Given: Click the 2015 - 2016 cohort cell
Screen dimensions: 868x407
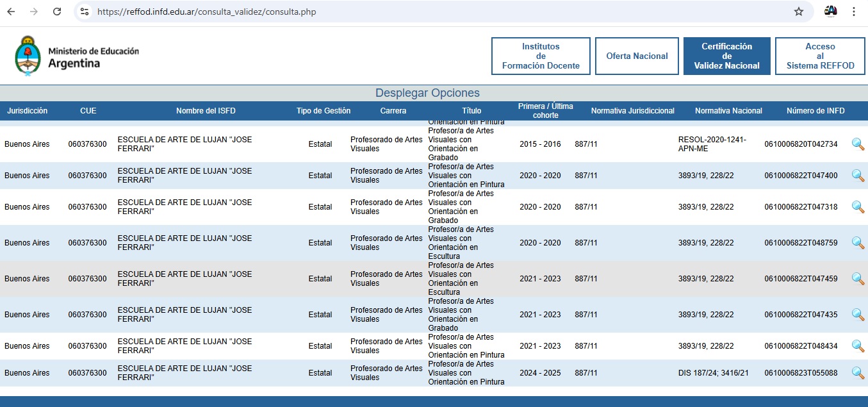Looking at the screenshot, I should (540, 144).
